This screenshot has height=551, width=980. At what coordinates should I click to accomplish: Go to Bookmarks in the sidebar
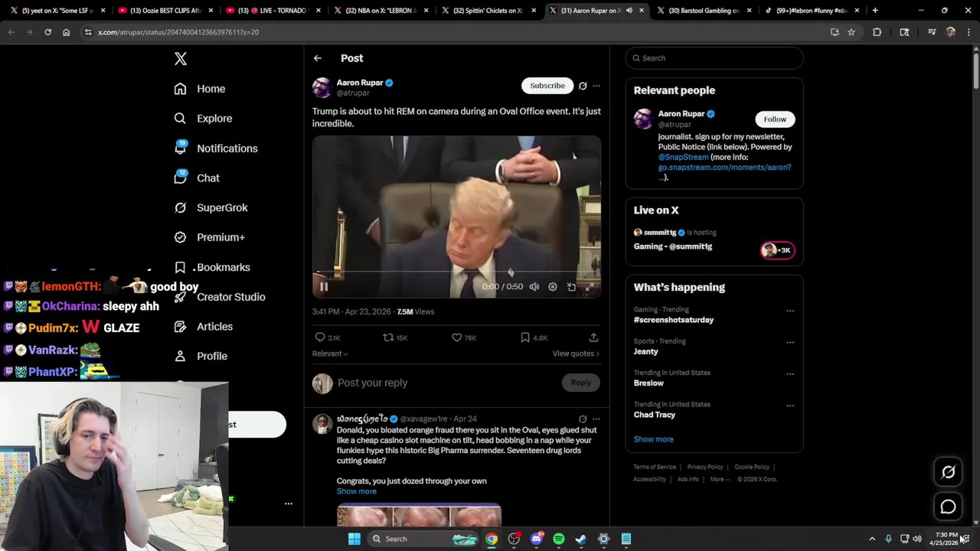click(211, 267)
